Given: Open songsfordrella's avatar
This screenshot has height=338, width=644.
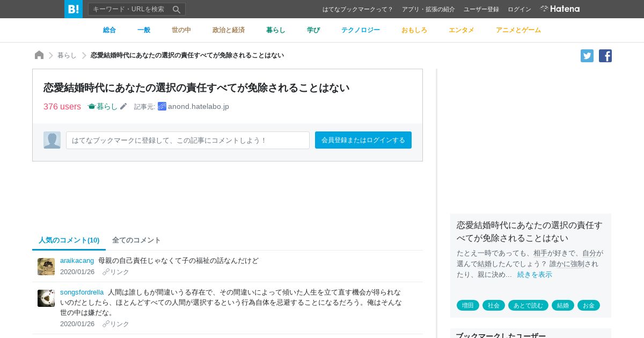Looking at the screenshot, I should point(46,298).
